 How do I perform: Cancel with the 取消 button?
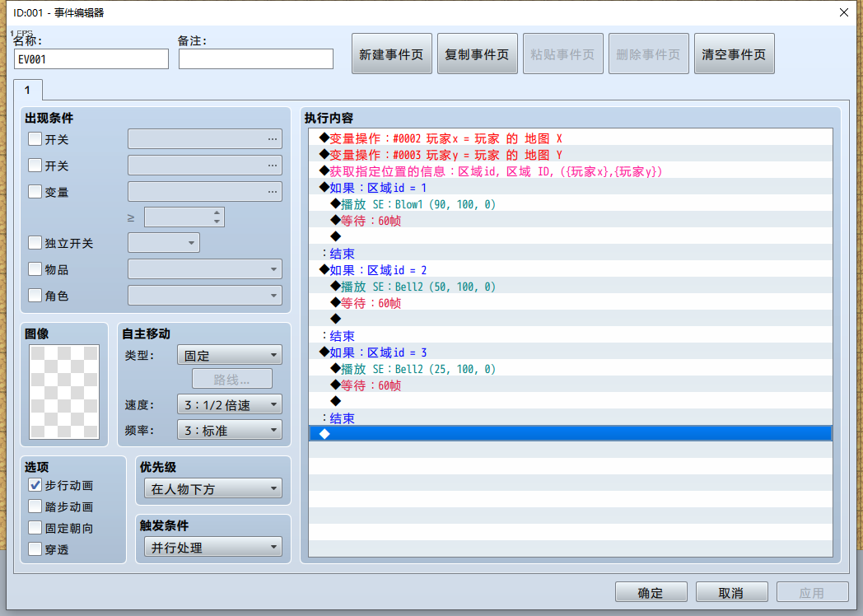pos(731,592)
